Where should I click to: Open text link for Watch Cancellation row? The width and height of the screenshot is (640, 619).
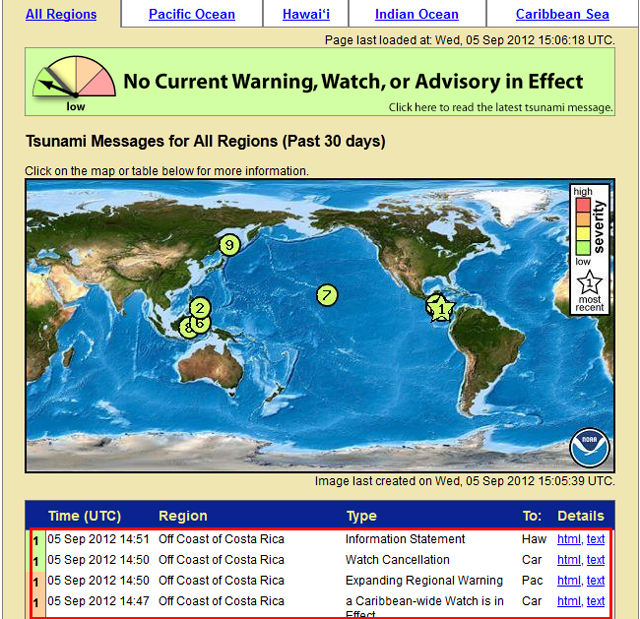tap(596, 560)
